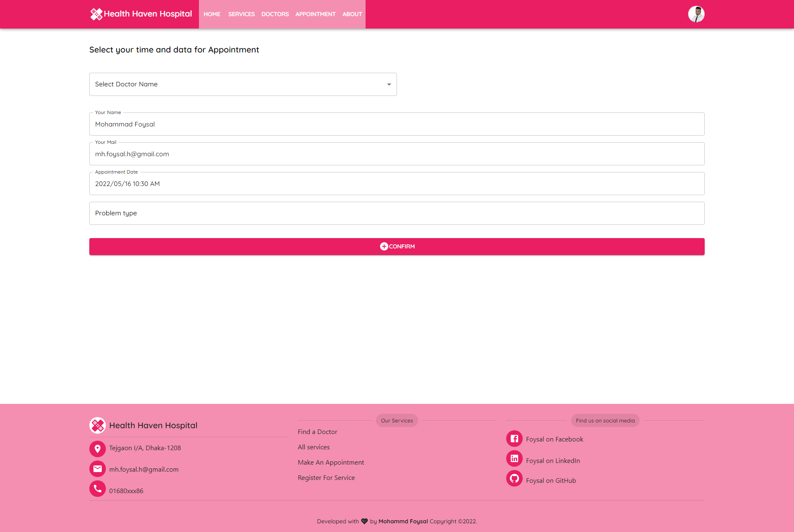Image resolution: width=794 pixels, height=532 pixels.
Task: Click the Appointment Date field
Action: pos(397,184)
